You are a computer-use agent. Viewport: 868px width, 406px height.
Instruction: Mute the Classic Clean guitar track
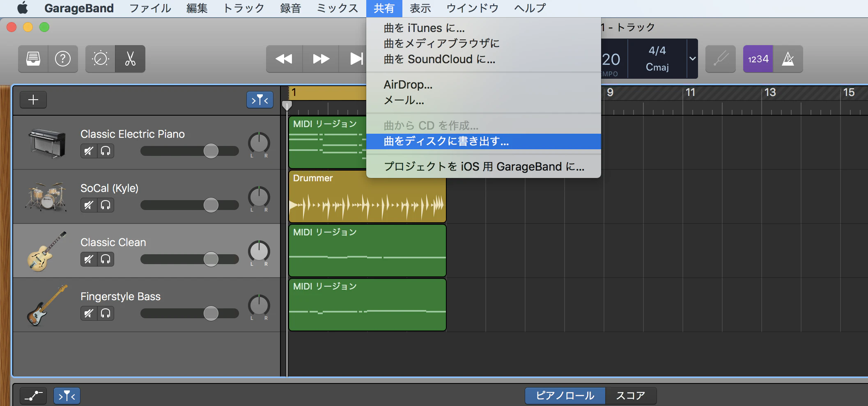click(89, 259)
